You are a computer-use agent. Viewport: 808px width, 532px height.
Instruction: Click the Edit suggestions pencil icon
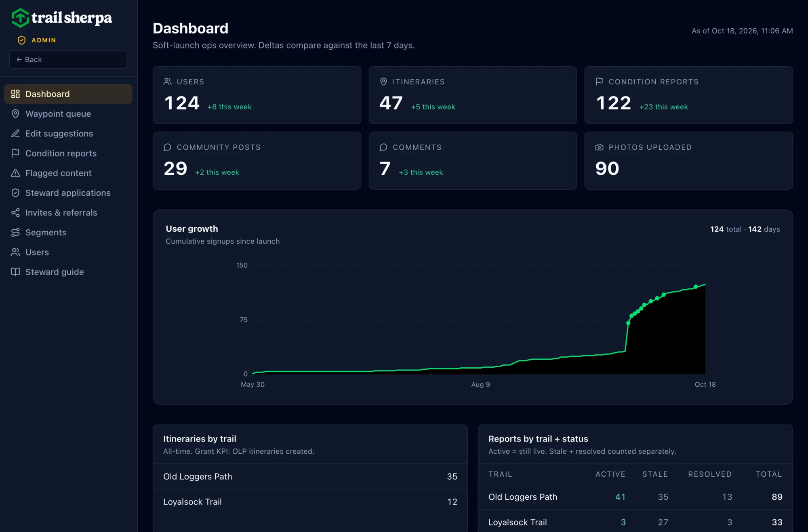[15, 133]
